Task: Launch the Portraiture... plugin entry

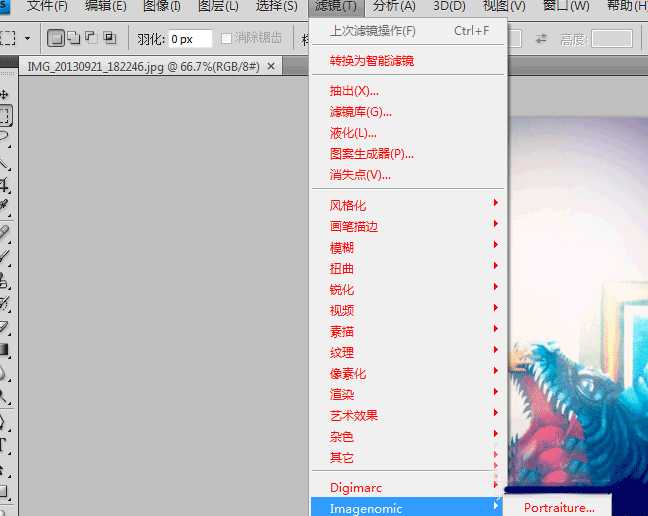Action: pos(559,508)
